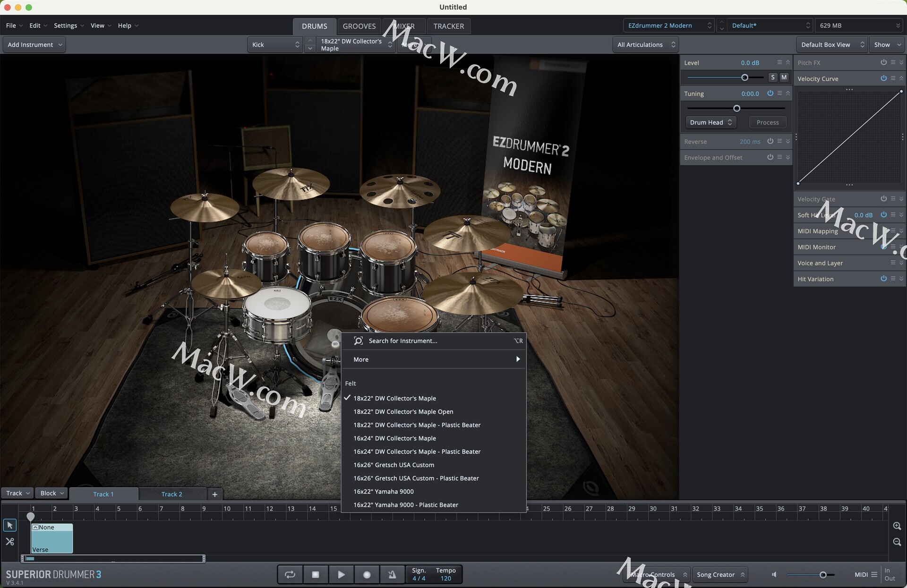907x588 pixels.
Task: Open the Block menu button
Action: pyautogui.click(x=51, y=493)
